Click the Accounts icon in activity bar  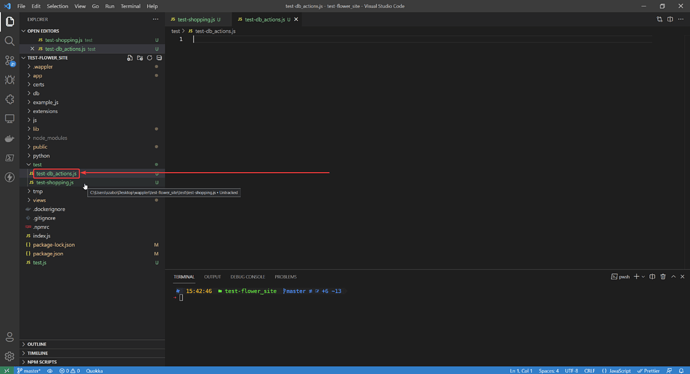pyautogui.click(x=9, y=337)
